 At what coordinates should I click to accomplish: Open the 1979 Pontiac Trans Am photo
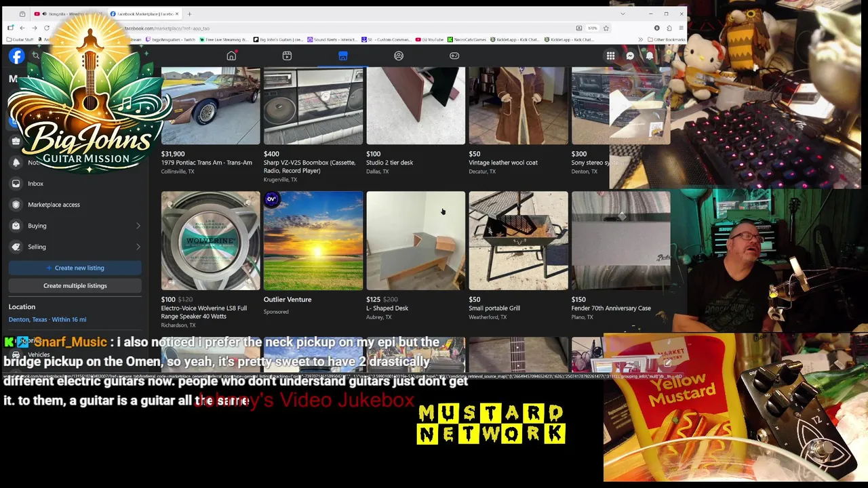click(210, 106)
